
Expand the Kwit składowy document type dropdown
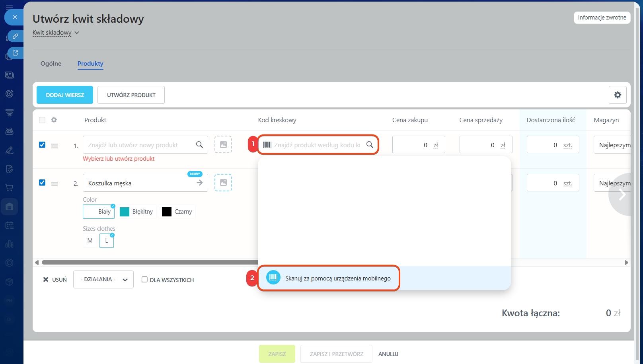click(x=56, y=33)
